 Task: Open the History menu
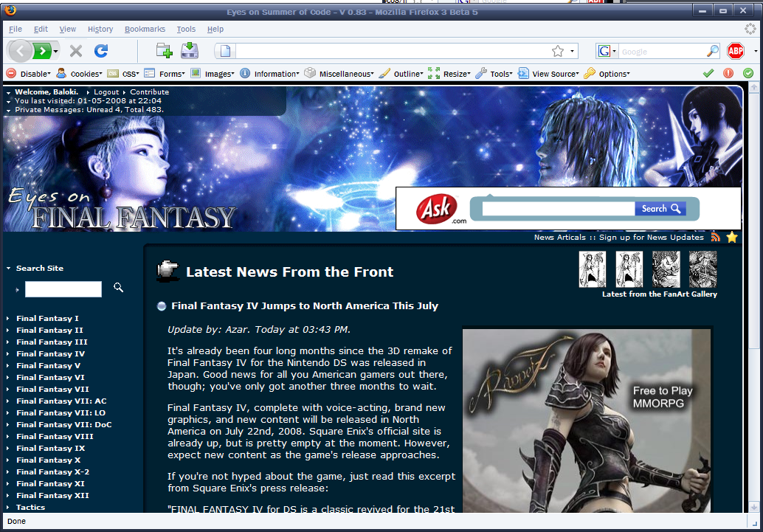pyautogui.click(x=100, y=30)
